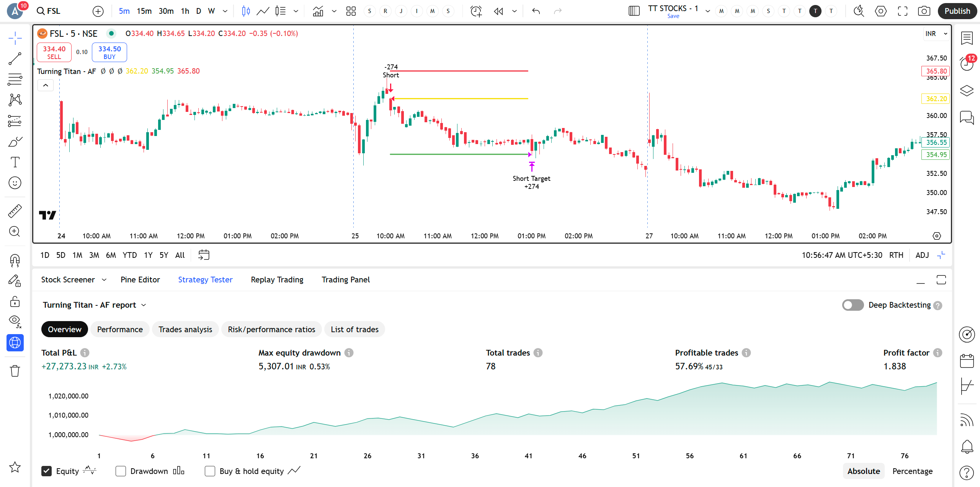Undo the last chart action
Viewport: 980px width, 487px height.
536,11
